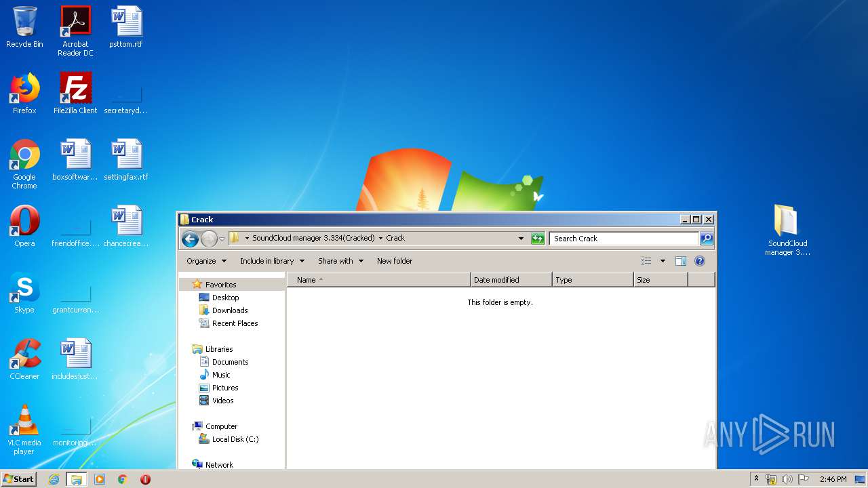Open Include in library dropdown
Viewport: 868px width, 488px height.
point(272,261)
